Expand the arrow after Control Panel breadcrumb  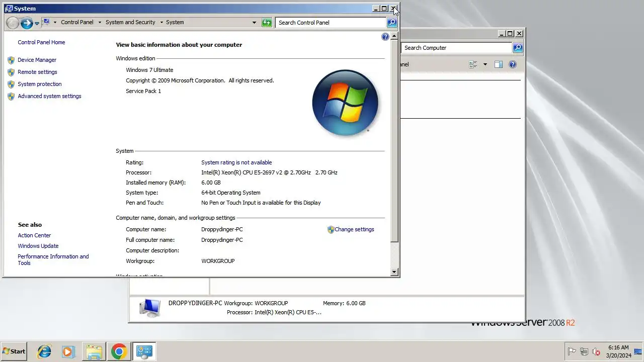[100, 22]
